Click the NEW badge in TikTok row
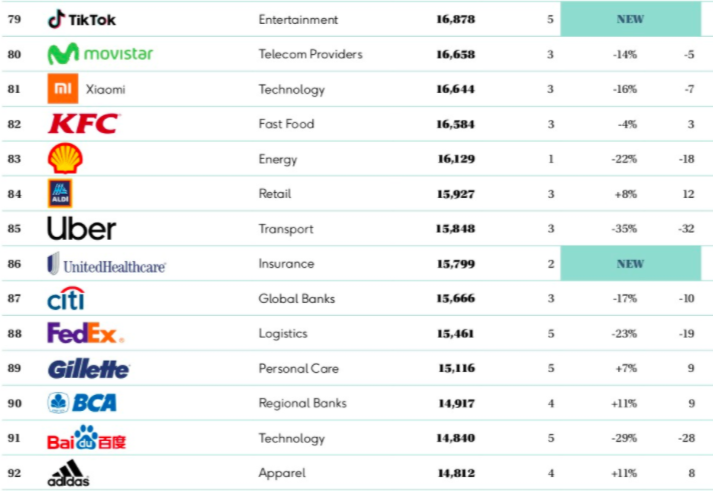The image size is (713, 491). (x=630, y=19)
